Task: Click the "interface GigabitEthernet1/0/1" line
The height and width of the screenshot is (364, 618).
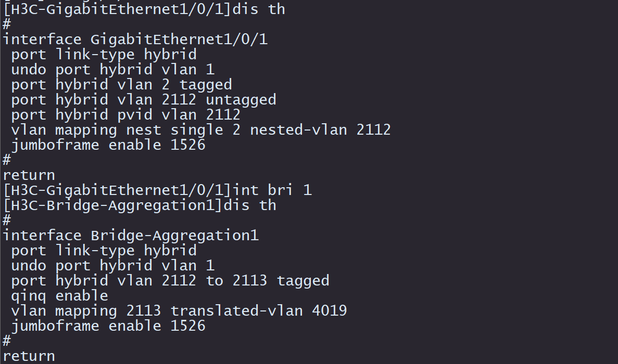Action: click(135, 40)
